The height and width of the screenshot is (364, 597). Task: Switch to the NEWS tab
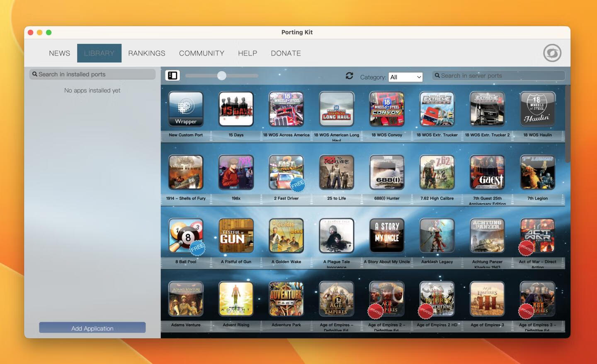[59, 53]
